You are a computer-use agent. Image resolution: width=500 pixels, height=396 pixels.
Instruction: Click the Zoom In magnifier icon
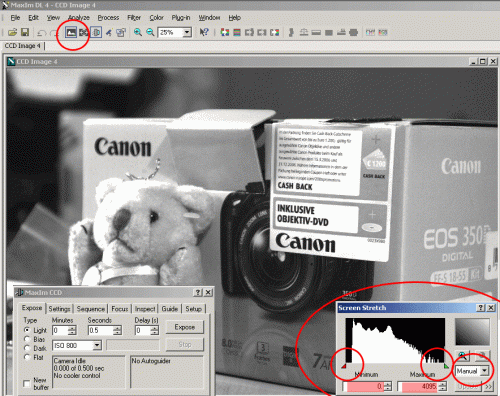coord(138,32)
